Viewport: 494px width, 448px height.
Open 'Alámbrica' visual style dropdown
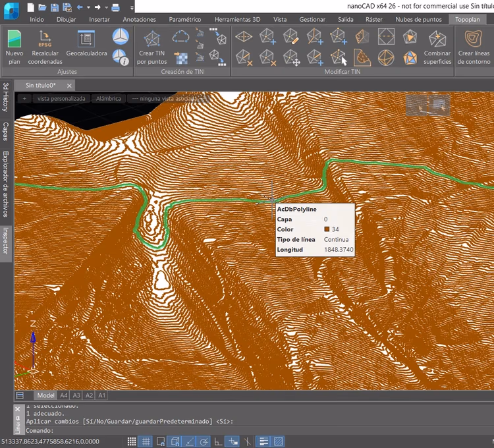pyautogui.click(x=109, y=99)
